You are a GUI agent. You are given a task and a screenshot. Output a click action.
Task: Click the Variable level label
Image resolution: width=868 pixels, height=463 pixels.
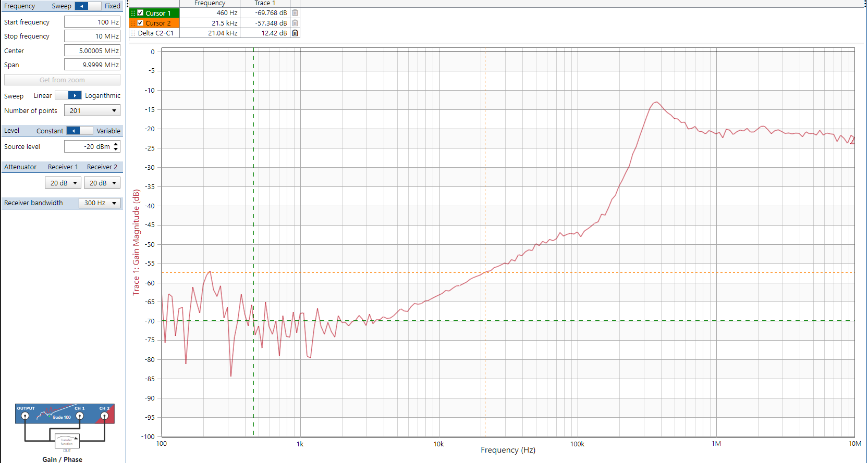(108, 131)
